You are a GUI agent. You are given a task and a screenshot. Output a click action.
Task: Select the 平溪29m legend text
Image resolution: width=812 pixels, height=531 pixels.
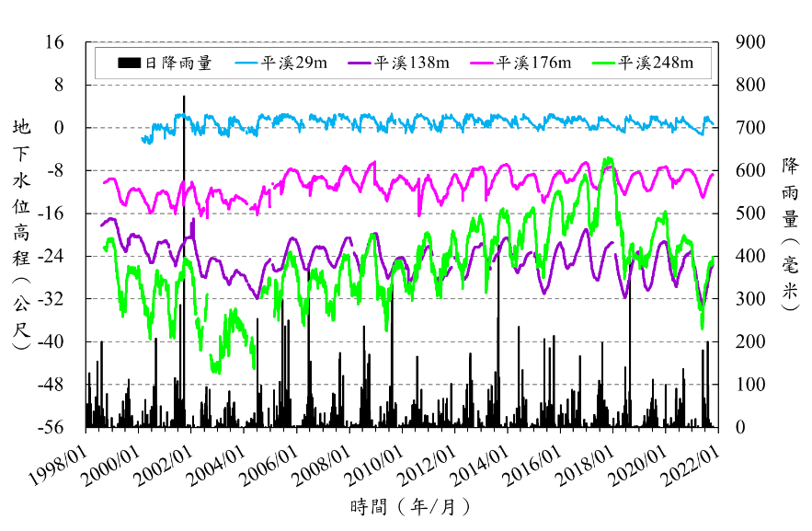[x=294, y=63]
